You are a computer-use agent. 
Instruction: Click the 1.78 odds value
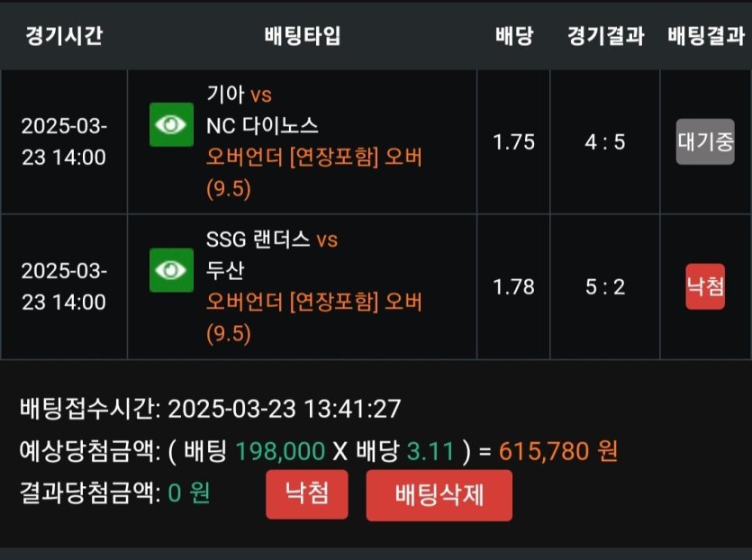pos(514,286)
